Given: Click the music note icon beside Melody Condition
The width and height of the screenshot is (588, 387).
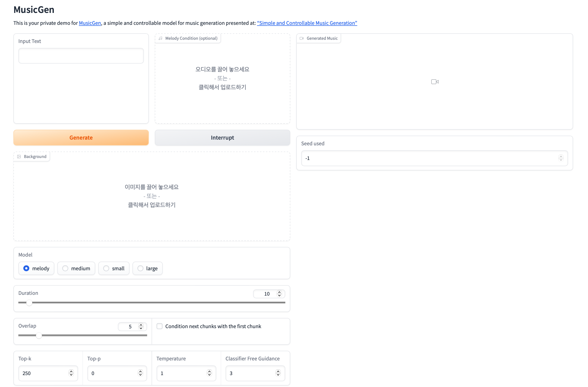Looking at the screenshot, I should click(x=161, y=38).
